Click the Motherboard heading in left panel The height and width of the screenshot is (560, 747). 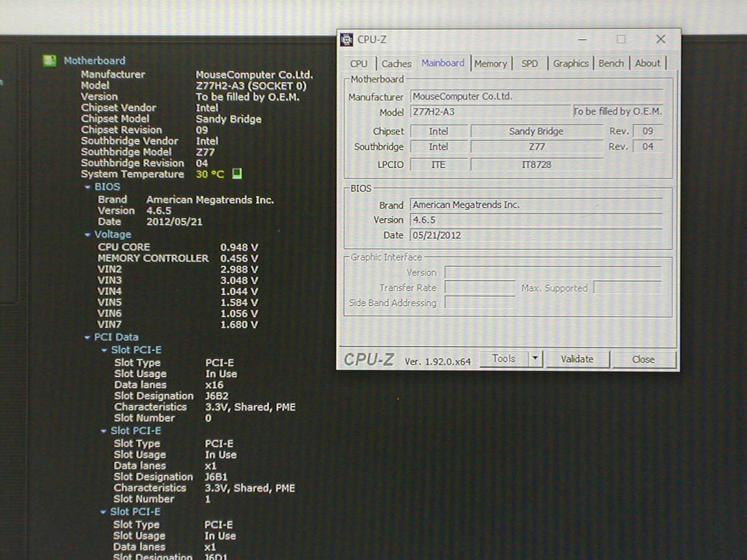(x=95, y=60)
